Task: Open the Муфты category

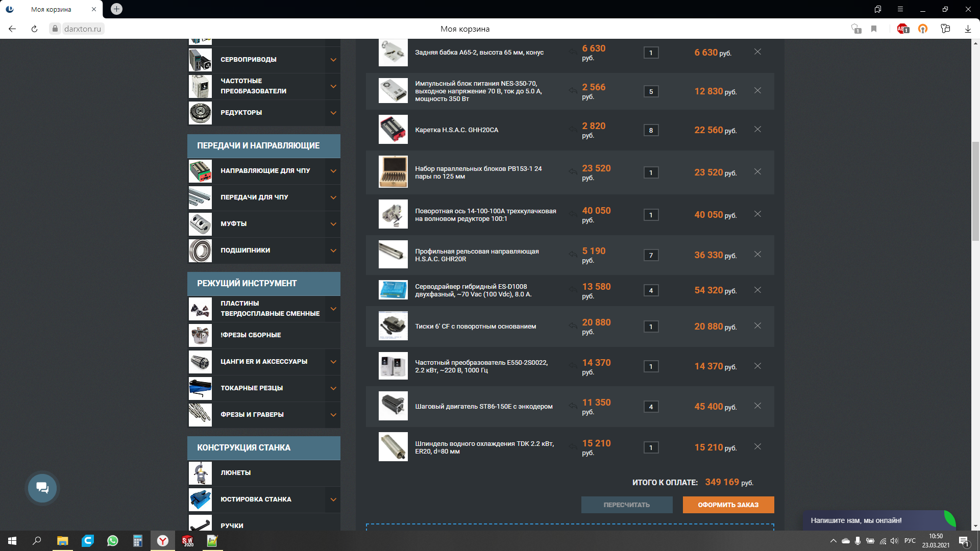Action: click(x=234, y=224)
